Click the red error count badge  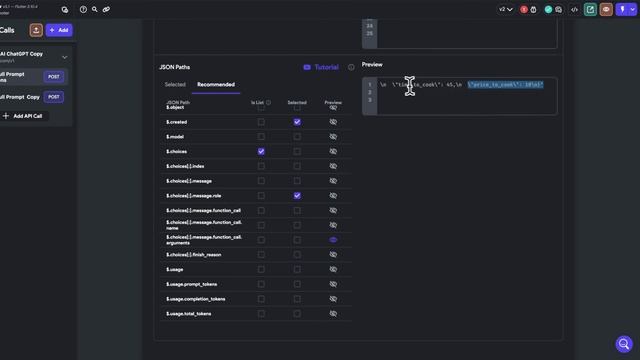(524, 9)
